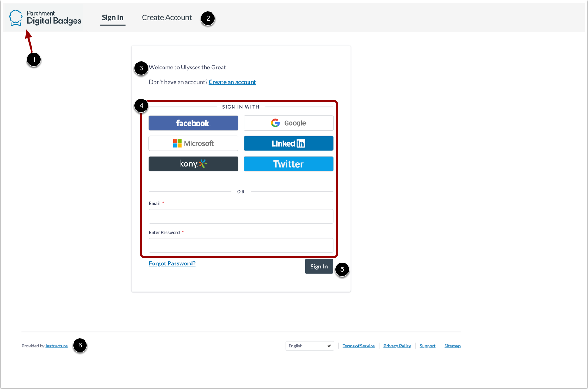The height and width of the screenshot is (389, 588).
Task: Sign in with Microsoft
Action: tap(193, 143)
